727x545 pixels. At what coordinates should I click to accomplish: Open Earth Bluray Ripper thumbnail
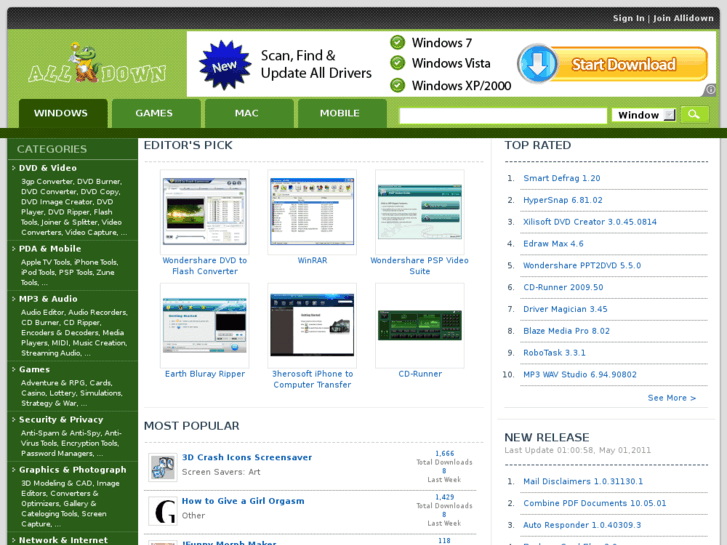coord(204,325)
